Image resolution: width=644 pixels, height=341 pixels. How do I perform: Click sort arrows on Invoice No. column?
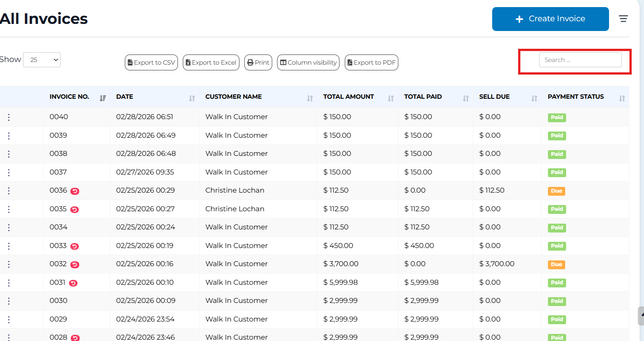click(103, 98)
